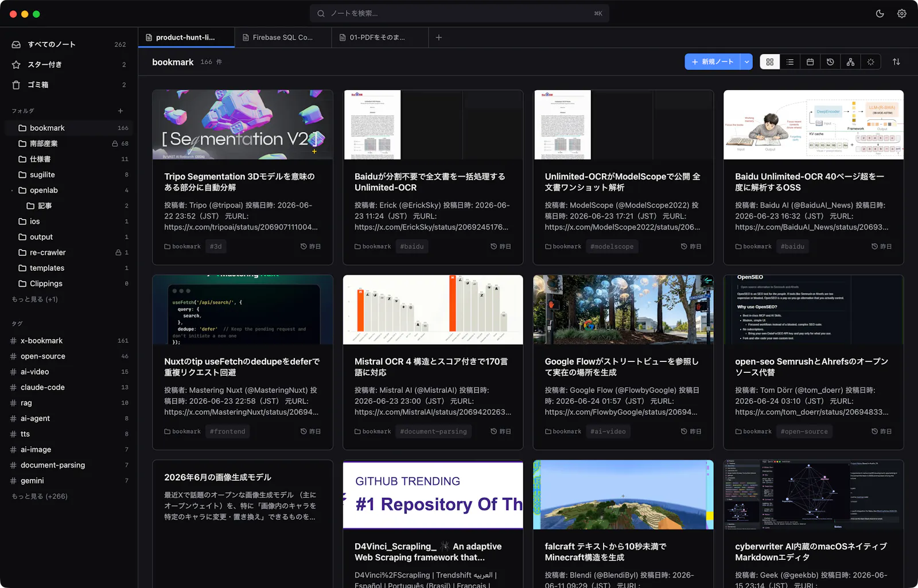The width and height of the screenshot is (918, 588).
Task: Open the ゴミ箱 trash
Action: (69, 84)
